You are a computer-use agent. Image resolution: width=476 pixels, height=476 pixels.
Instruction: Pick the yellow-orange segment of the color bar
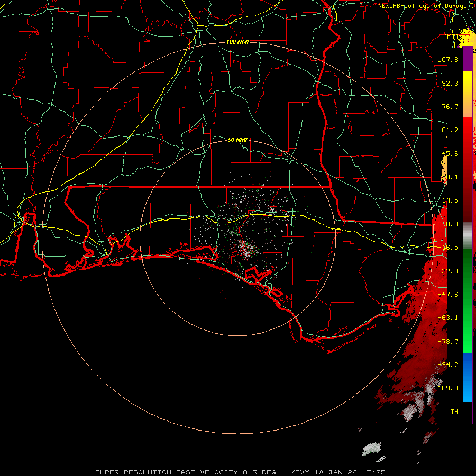467,94
